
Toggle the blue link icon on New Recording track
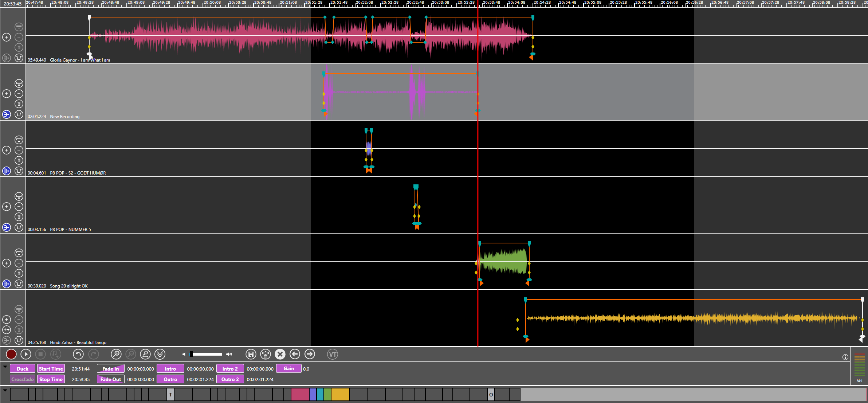7,114
